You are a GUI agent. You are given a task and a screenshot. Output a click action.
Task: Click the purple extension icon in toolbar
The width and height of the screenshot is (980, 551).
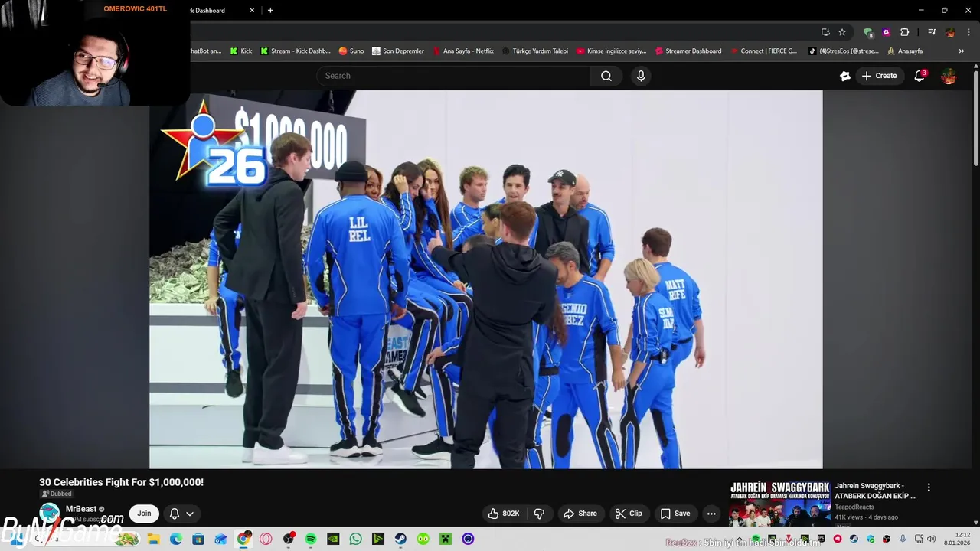(x=886, y=32)
